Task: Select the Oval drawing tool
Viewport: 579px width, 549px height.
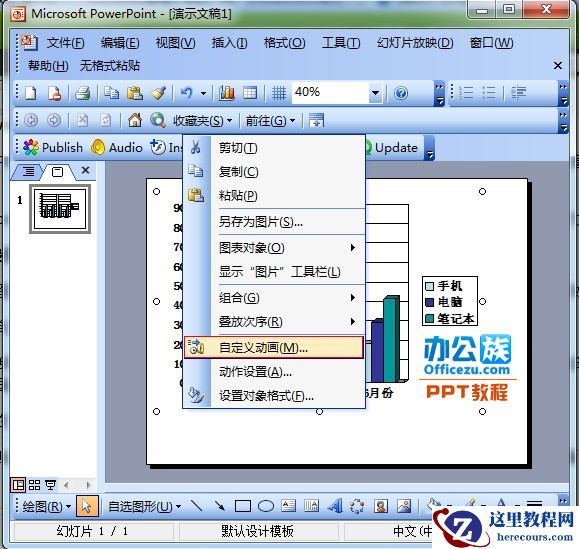Action: pyautogui.click(x=266, y=506)
